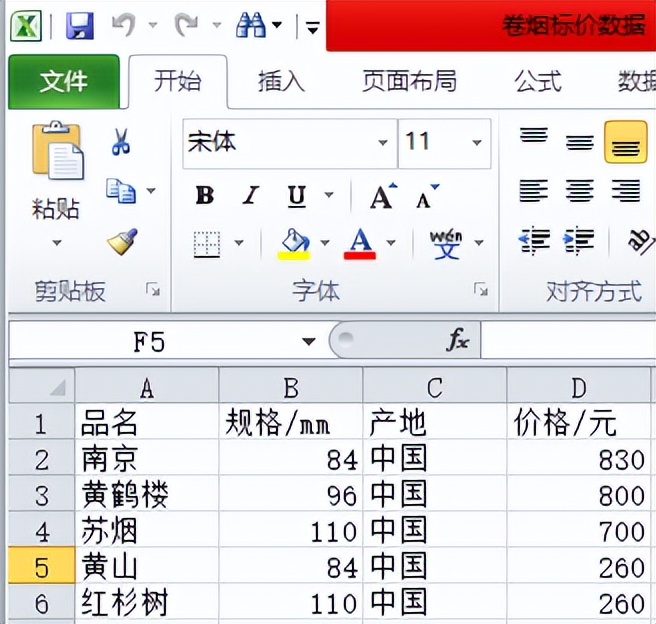Viewport: 656px width, 624px height.
Task: Select the Format Painter brush
Action: 122,242
